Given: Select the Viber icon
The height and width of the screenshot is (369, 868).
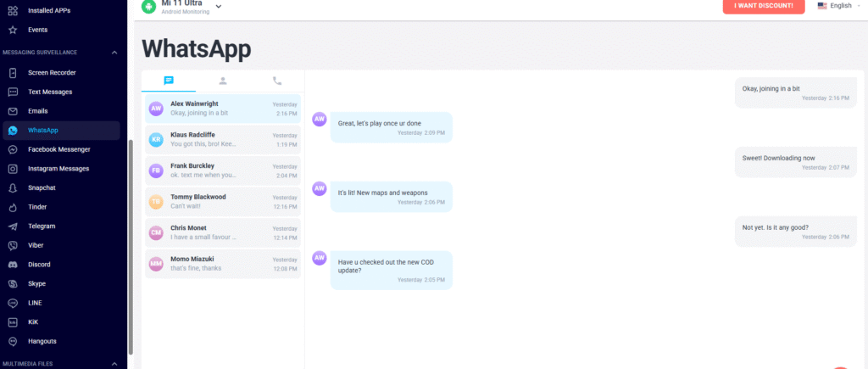Looking at the screenshot, I should click(13, 245).
